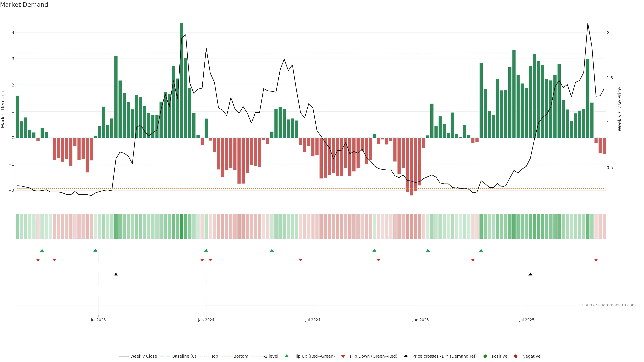Click the leftmost red flip-down triangle marker
The height and width of the screenshot is (362, 644).
[38, 260]
